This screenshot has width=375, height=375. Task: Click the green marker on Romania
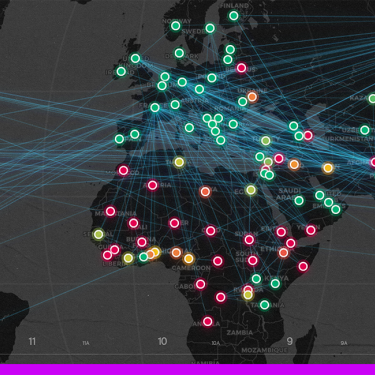[x=243, y=101]
